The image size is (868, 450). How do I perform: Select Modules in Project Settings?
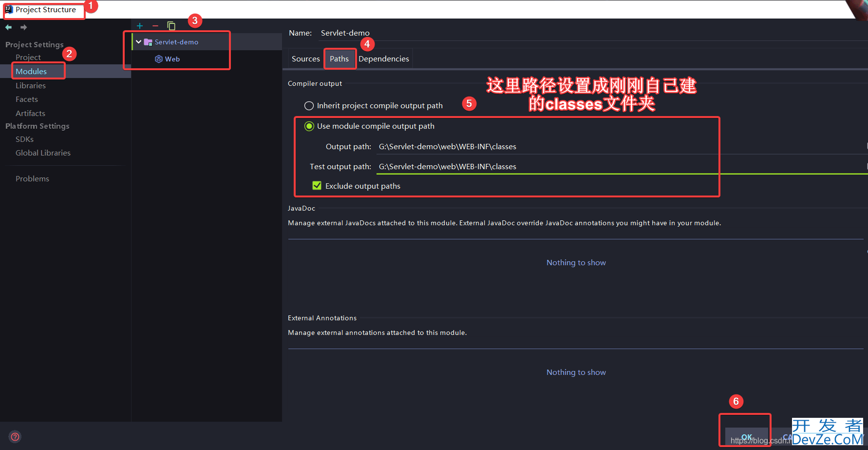tap(31, 71)
